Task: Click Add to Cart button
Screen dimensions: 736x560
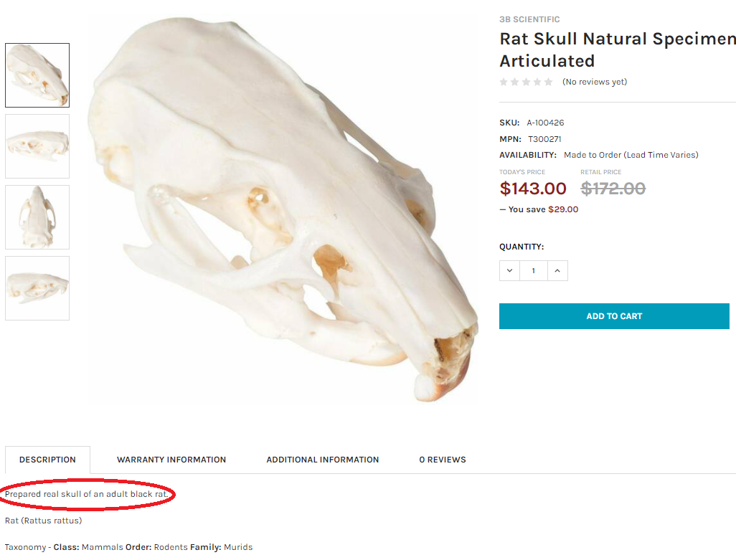Action: click(614, 316)
